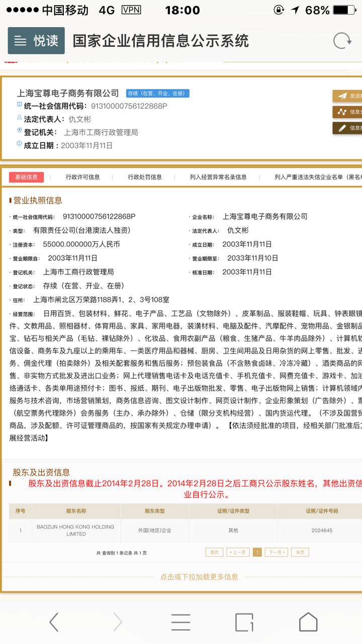This screenshot has width=362, height=644.
Task: Tap the 统一社会信用代码 shield icon in the header
Action: click(x=20, y=105)
